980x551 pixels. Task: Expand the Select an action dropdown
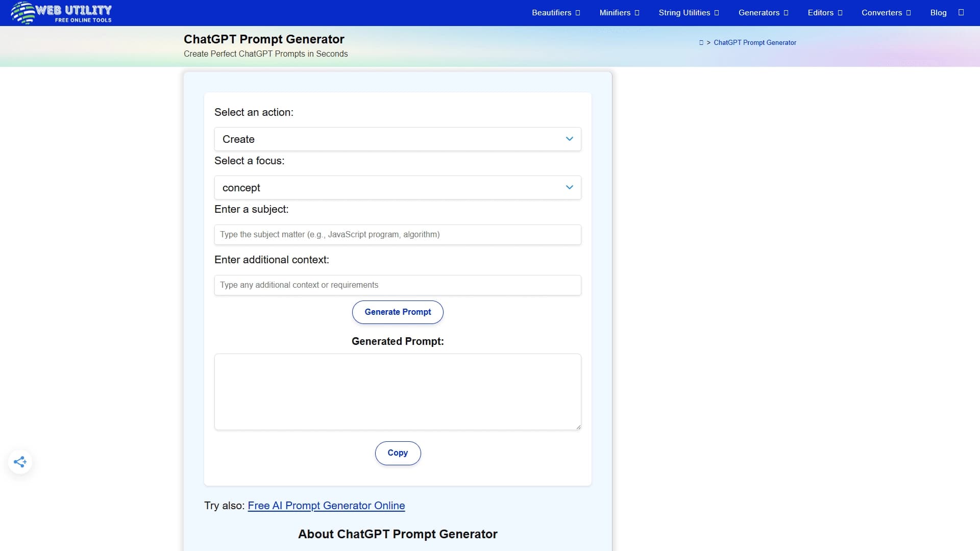(x=398, y=139)
